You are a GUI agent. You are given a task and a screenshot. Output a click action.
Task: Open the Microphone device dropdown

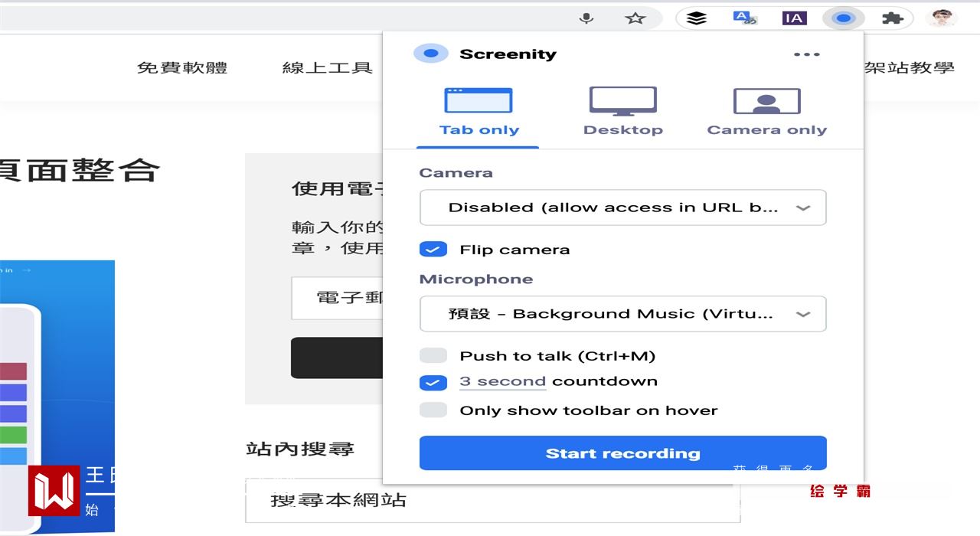(x=622, y=314)
